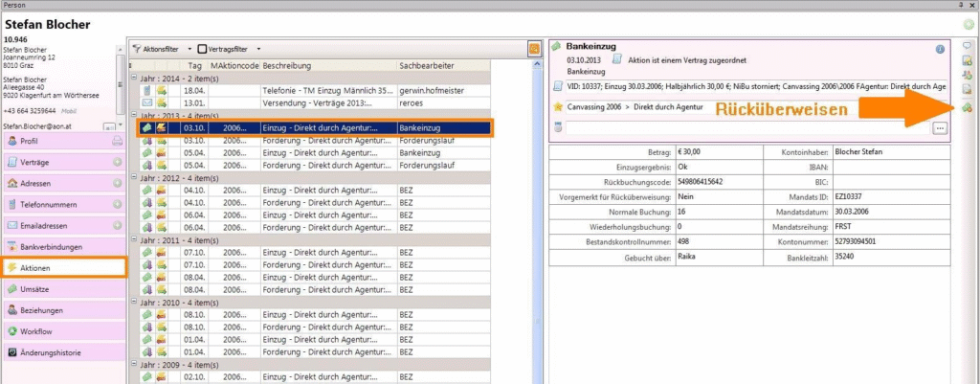Open the Workflow section
The height and width of the screenshot is (384, 980).
click(64, 331)
